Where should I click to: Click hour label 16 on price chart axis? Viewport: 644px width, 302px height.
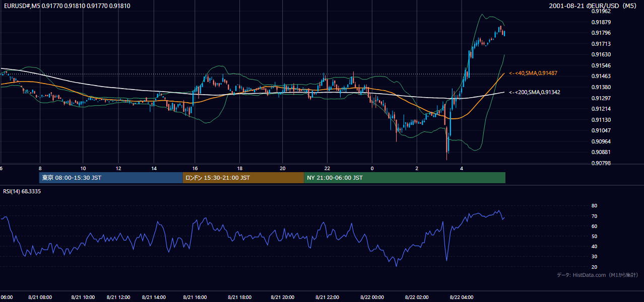[195, 168]
